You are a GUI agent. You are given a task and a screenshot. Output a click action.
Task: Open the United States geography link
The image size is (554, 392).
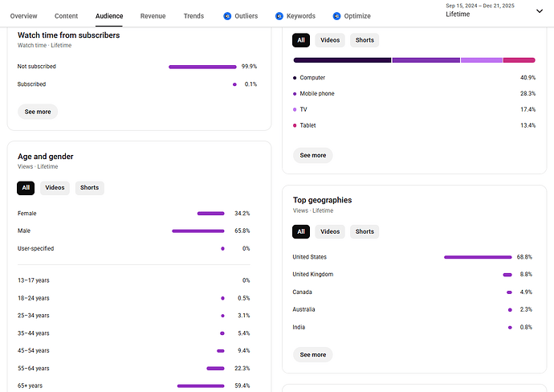(x=309, y=257)
